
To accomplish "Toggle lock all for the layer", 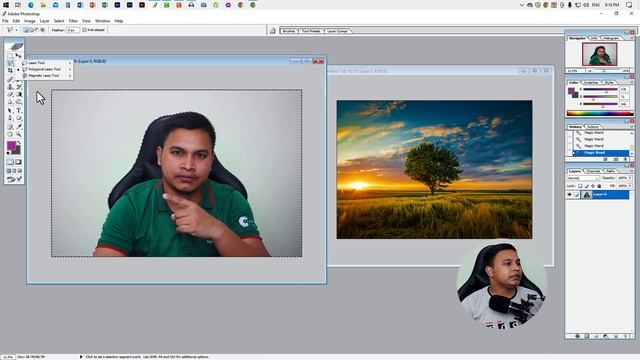I will click(599, 186).
